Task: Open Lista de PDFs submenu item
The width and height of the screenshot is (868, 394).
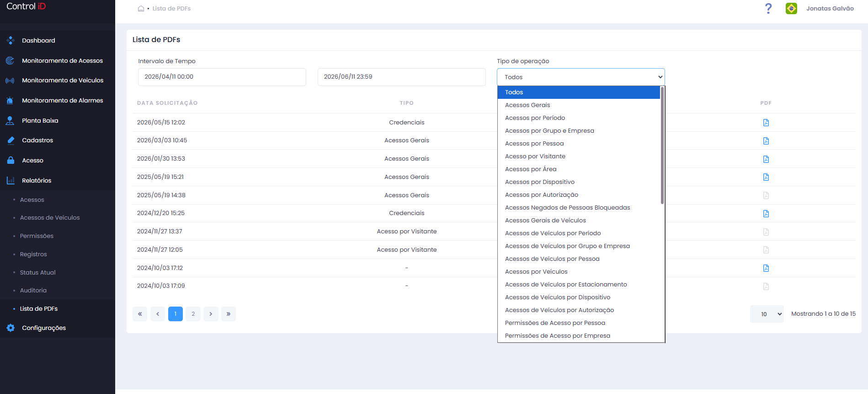Action: (x=38, y=308)
